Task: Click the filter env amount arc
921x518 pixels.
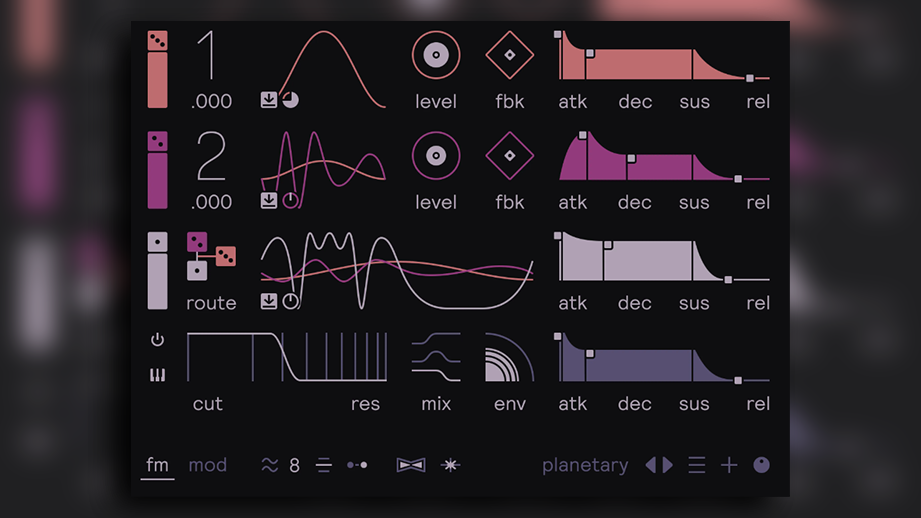Action: [510, 357]
